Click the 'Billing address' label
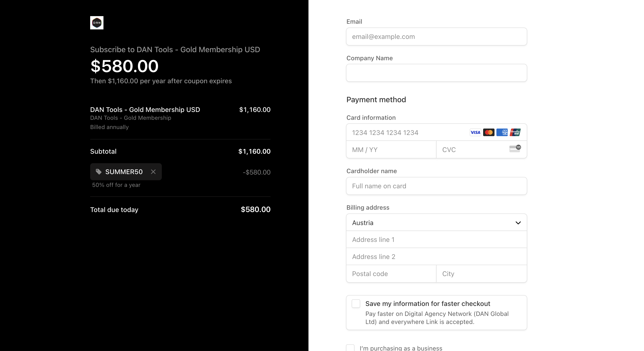The height and width of the screenshot is (351, 644). [x=368, y=208]
